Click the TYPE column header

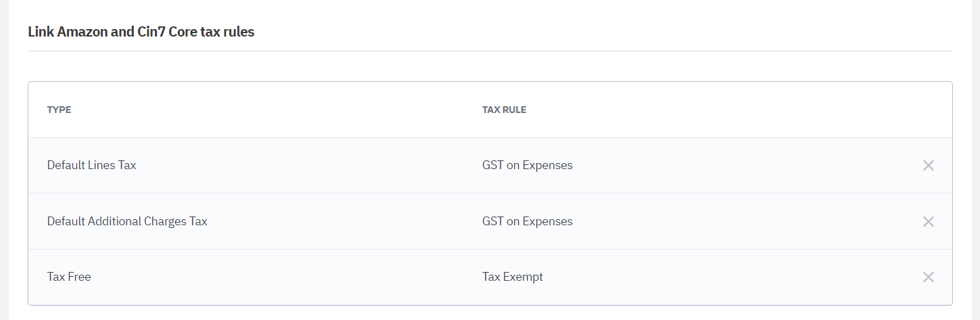(59, 110)
